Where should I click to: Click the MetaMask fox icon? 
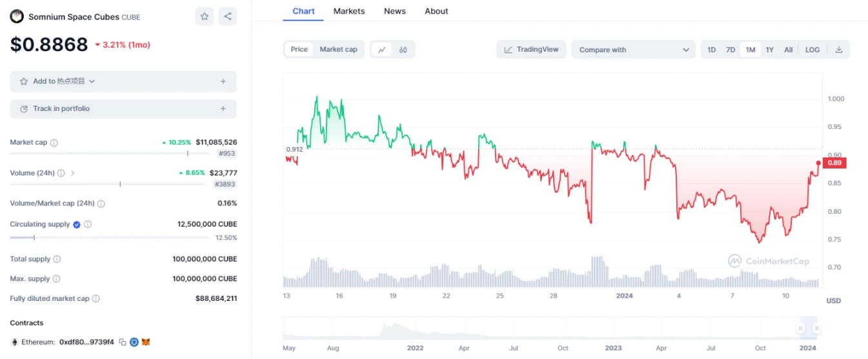tap(146, 342)
